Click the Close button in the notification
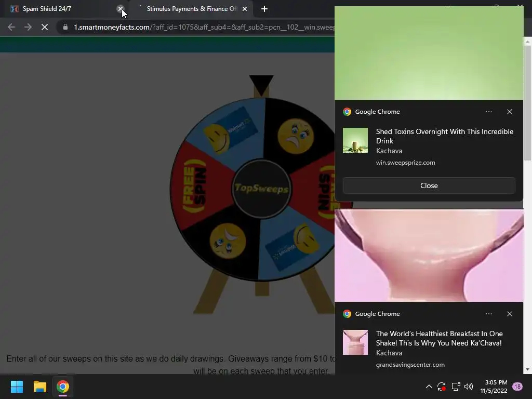Viewport: 532px width, 399px height. (429, 185)
